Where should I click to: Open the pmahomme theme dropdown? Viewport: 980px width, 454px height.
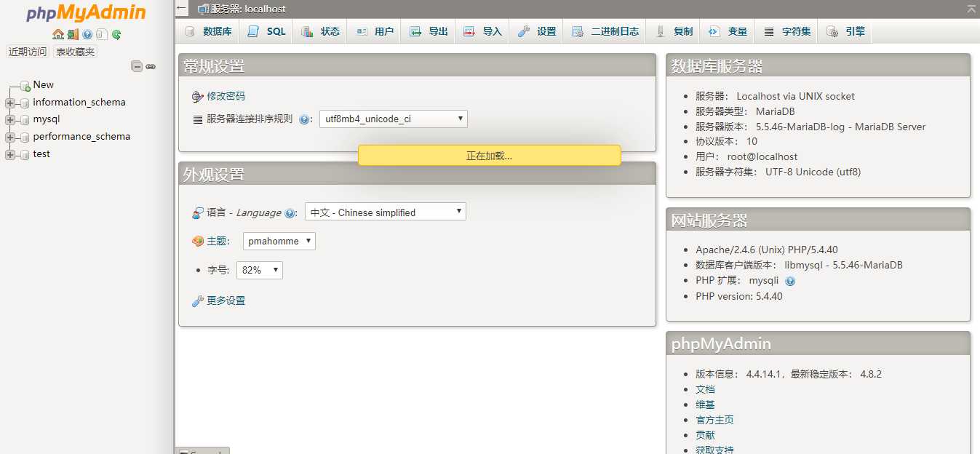[x=279, y=241]
